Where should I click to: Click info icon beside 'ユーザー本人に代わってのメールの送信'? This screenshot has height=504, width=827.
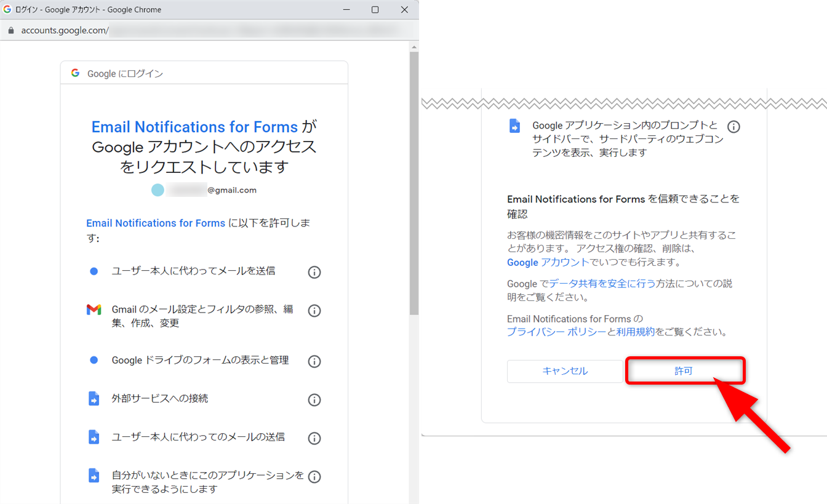314,438
